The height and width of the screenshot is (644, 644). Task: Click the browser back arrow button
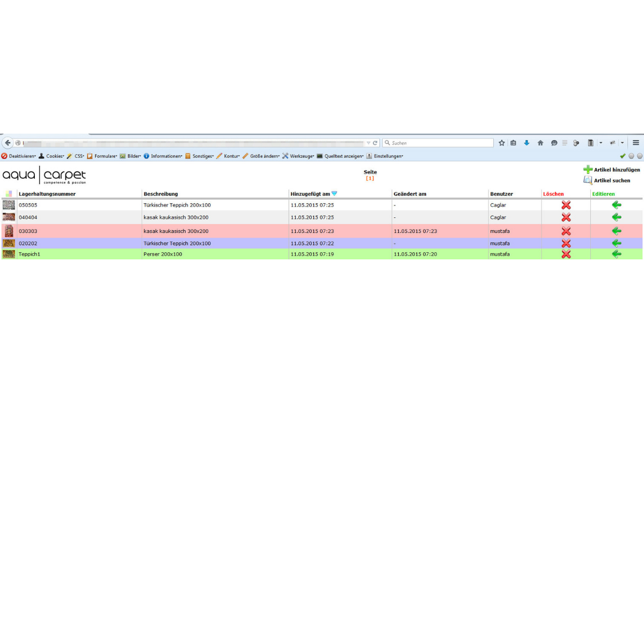[8, 143]
